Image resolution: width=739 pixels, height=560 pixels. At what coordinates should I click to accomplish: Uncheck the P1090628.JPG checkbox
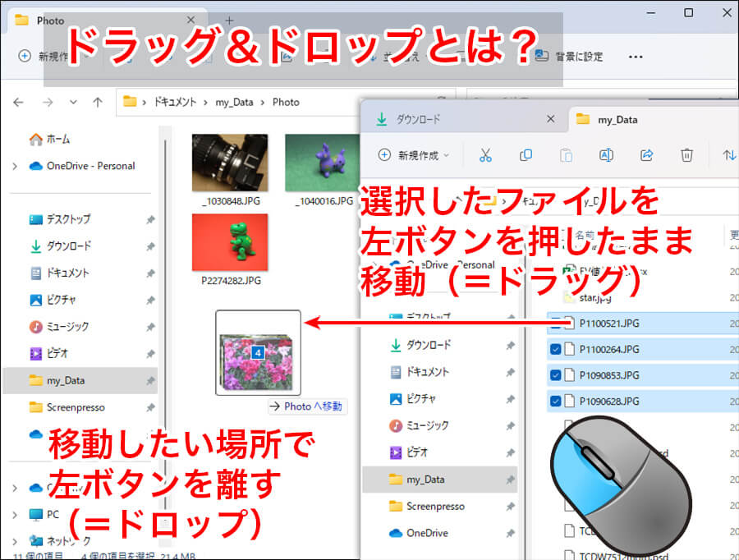coord(556,402)
